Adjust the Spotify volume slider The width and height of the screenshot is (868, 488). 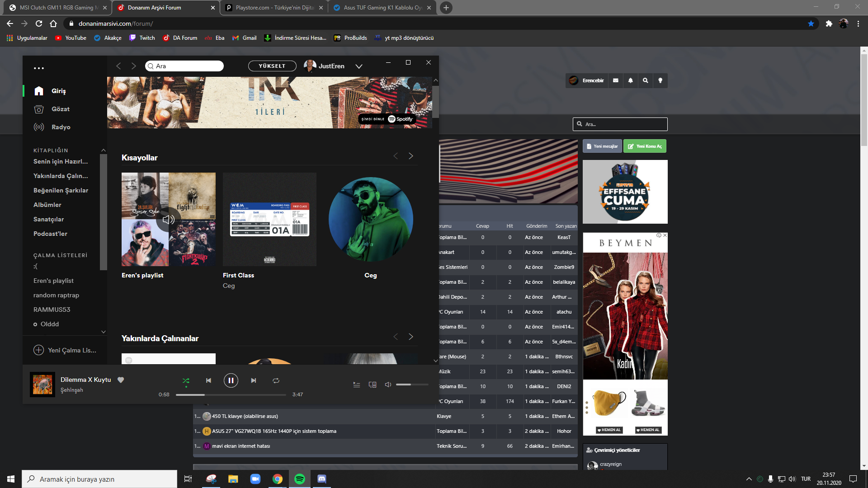pyautogui.click(x=412, y=385)
